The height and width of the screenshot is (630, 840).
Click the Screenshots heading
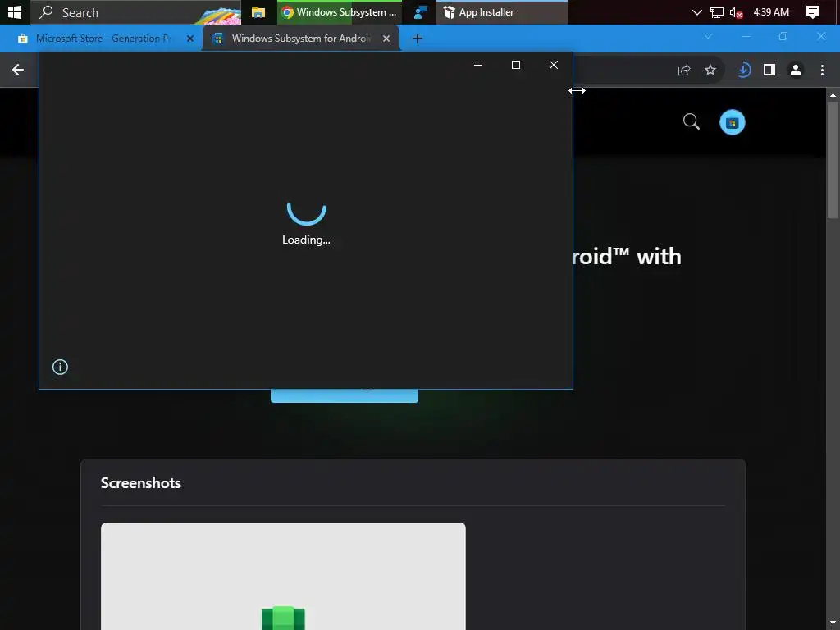[x=141, y=482]
